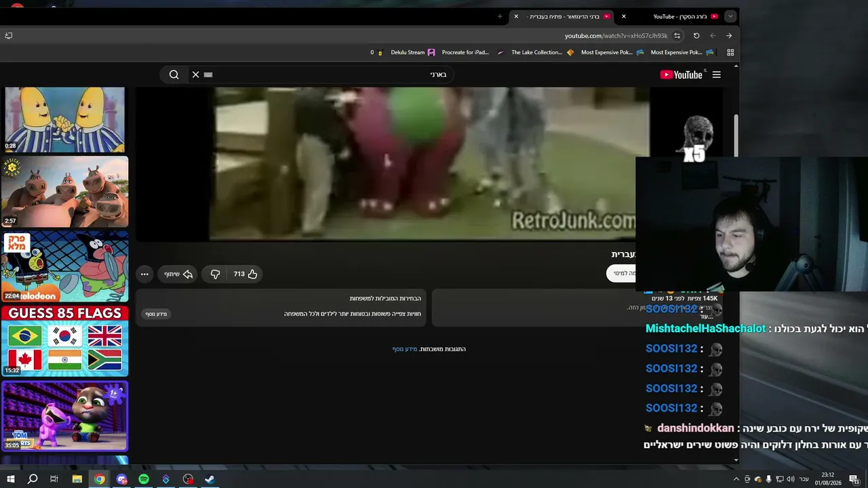Expand the description with עוד
Screen dimensions: 868x488
pos(707,317)
